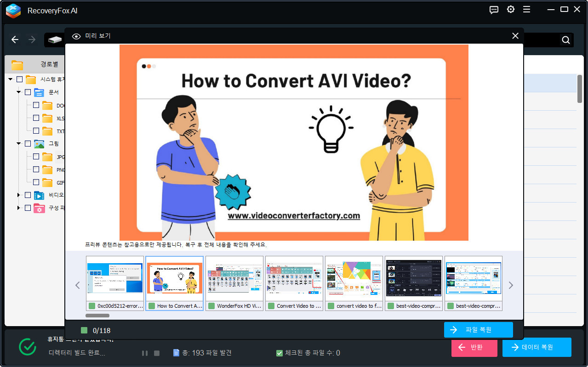Screen dimensions: 588x367
Task: Open the feedback chat bubble icon
Action: pyautogui.click(x=494, y=10)
